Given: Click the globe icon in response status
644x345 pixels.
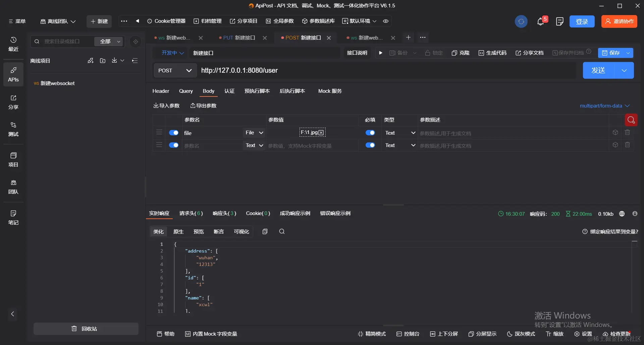Looking at the screenshot, I should point(622,214).
